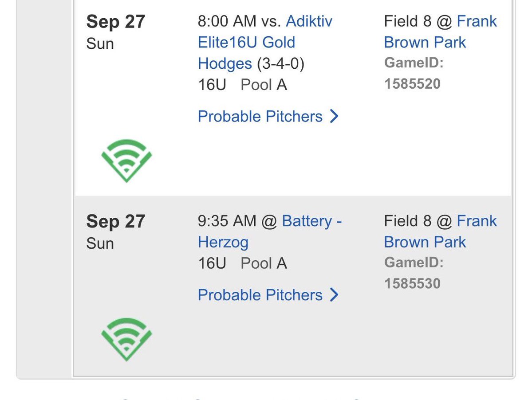The height and width of the screenshot is (400, 532).
Task: Tap the green live broadcast icon for 8:00 AM game
Action: [126, 161]
